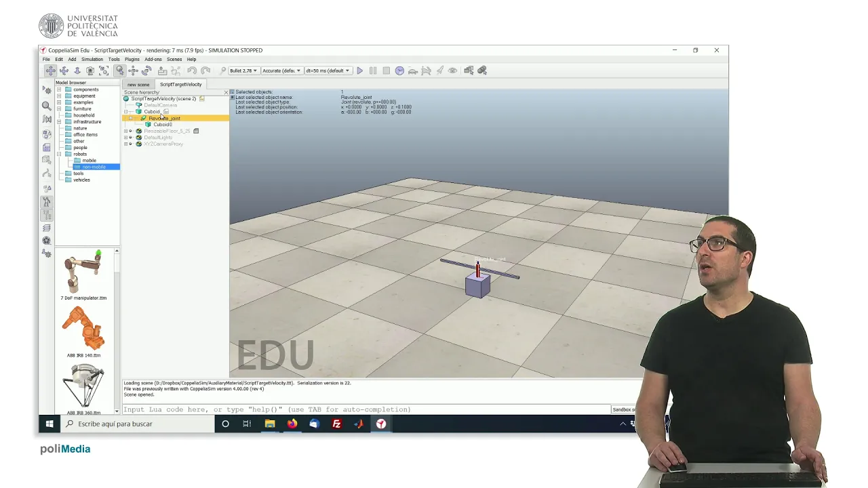This screenshot has height=488, width=868.
Task: Toggle the model browser panel icon
Action: [47, 202]
